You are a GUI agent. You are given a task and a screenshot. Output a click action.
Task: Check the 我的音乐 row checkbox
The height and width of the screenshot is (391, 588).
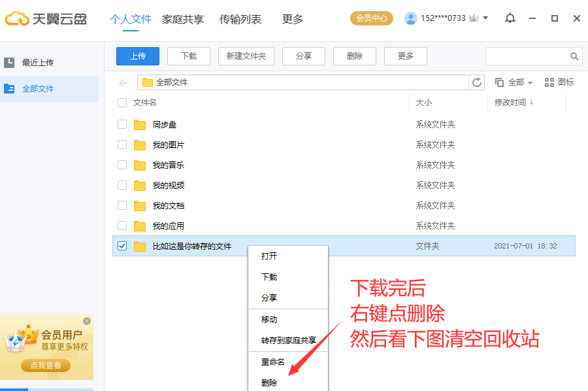click(122, 164)
